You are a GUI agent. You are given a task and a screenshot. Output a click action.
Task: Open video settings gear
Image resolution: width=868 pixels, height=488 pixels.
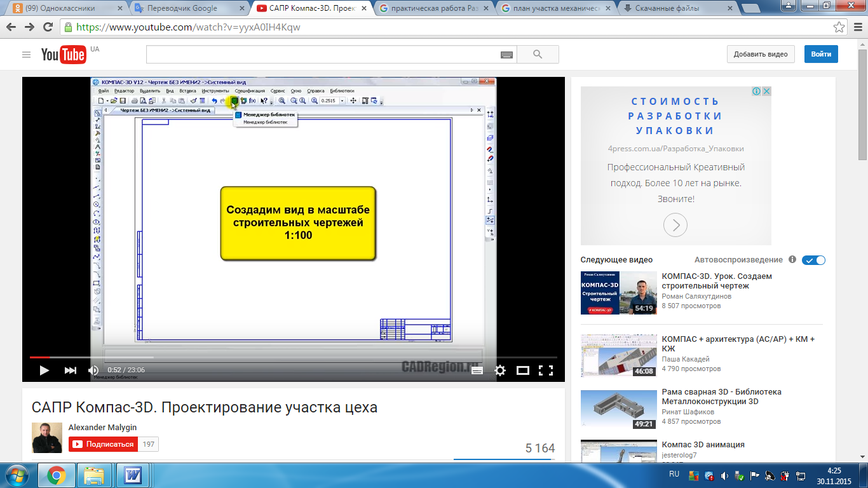click(500, 370)
